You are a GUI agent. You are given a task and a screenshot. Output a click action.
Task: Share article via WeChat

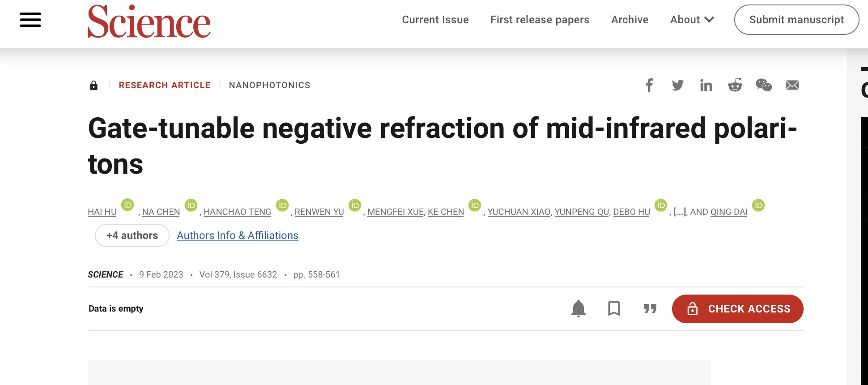[763, 85]
